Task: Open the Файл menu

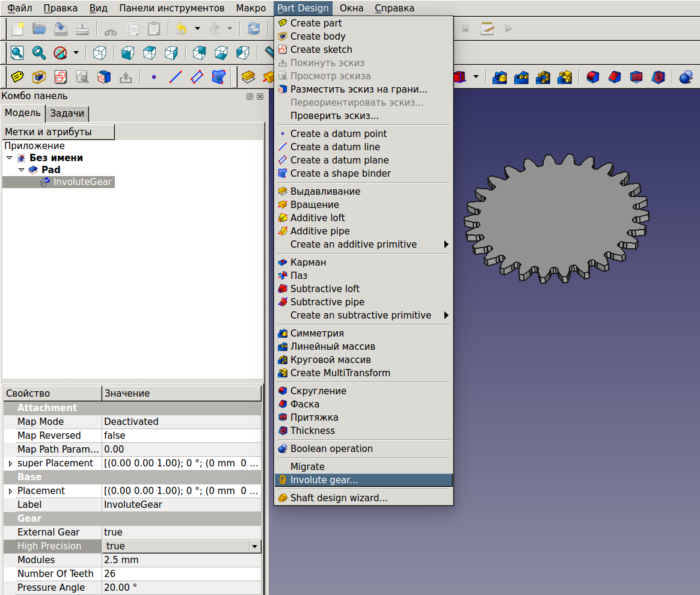Action: pos(20,8)
